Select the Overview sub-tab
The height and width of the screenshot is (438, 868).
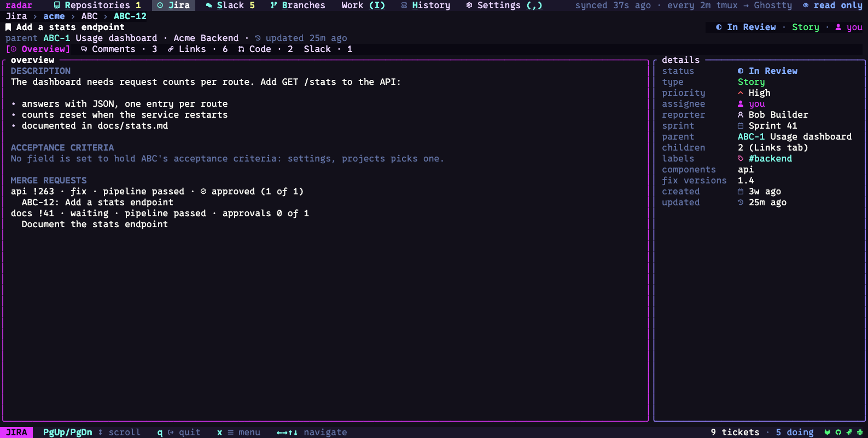(38, 49)
